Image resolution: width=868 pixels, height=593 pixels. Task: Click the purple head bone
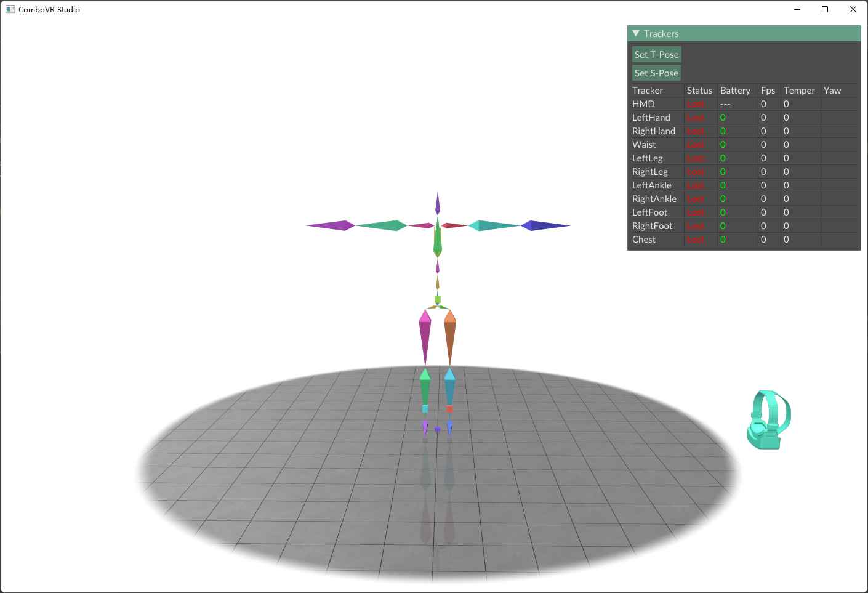[438, 204]
